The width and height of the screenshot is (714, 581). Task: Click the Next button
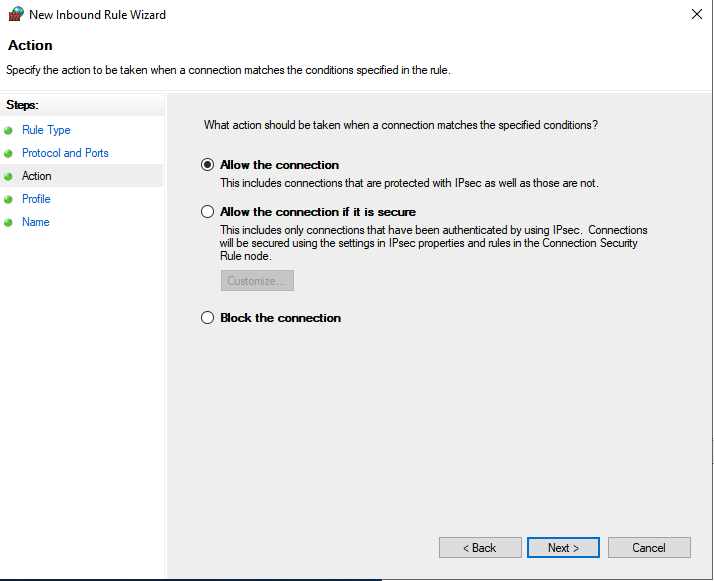point(563,547)
